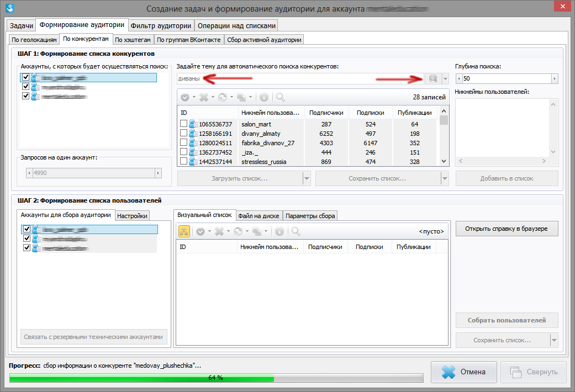This screenshot has width=575, height=392.
Task: Open dropdown next to refresh in competitors toolbar
Action: pyautogui.click(x=231, y=97)
